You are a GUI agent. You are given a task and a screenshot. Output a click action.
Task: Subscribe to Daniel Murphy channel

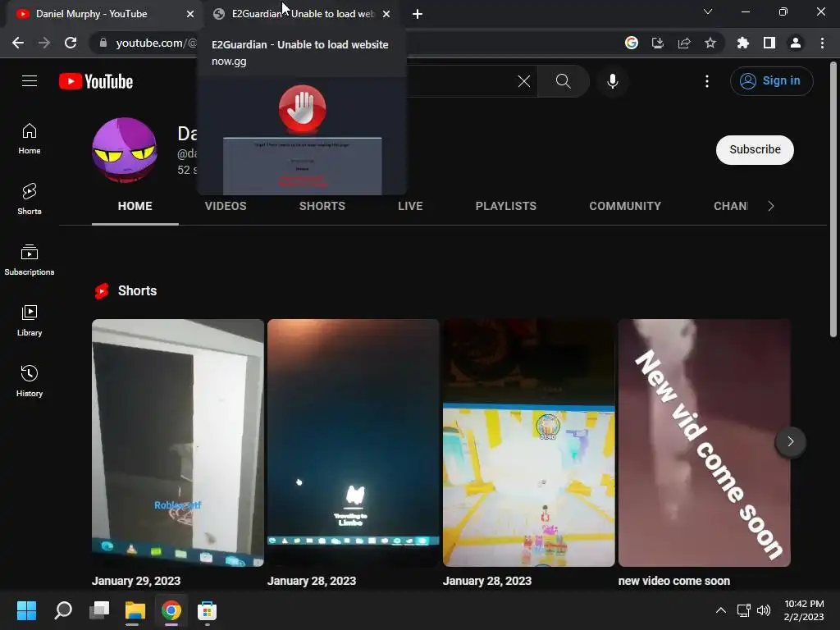point(755,149)
